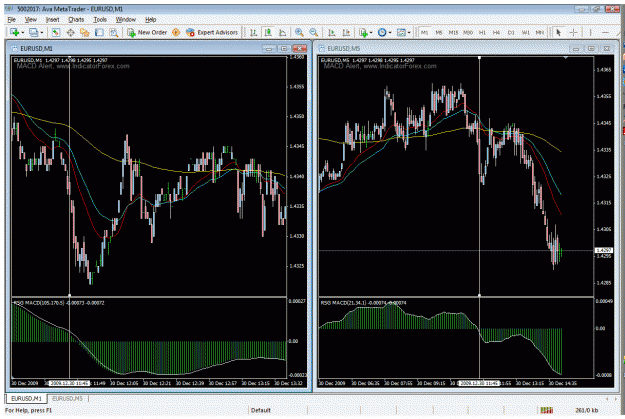Open the View menu

tap(31, 19)
